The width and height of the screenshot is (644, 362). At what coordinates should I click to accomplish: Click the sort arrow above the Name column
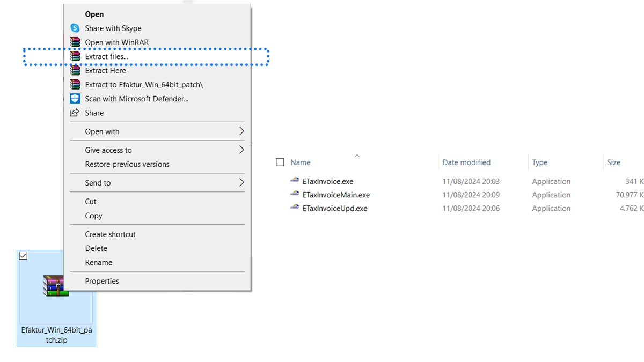(x=357, y=156)
